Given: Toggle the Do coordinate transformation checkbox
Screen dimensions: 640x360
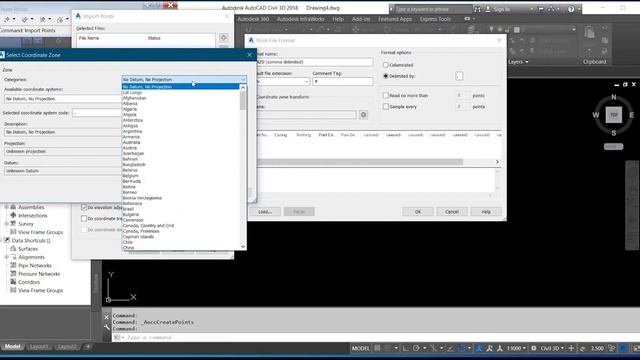Looking at the screenshot, I should pos(84,219).
